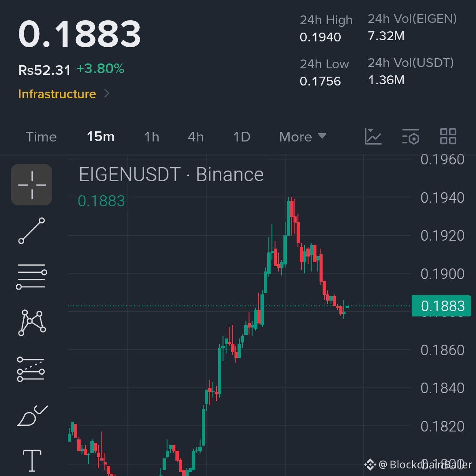Click the 0.1840 price axis label
Image resolution: width=476 pixels, height=476 pixels.
[x=443, y=388]
